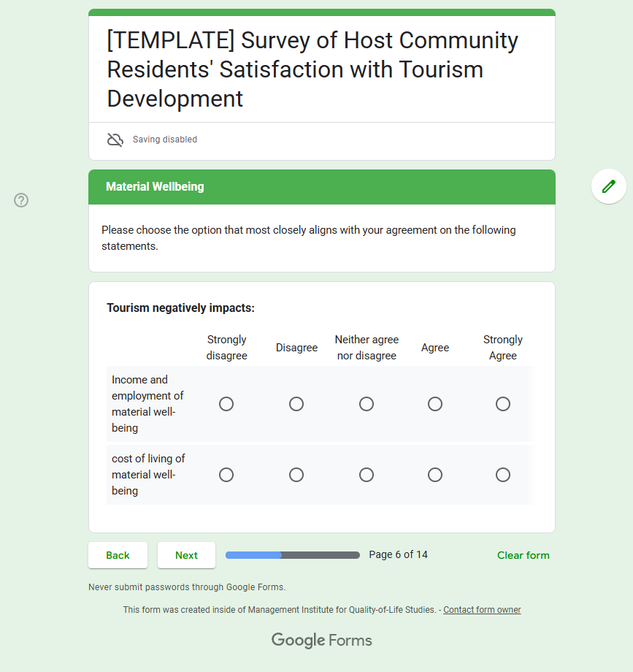Viewport: 633px width, 672px height.
Task: Go to the next page with Next
Action: 186,555
